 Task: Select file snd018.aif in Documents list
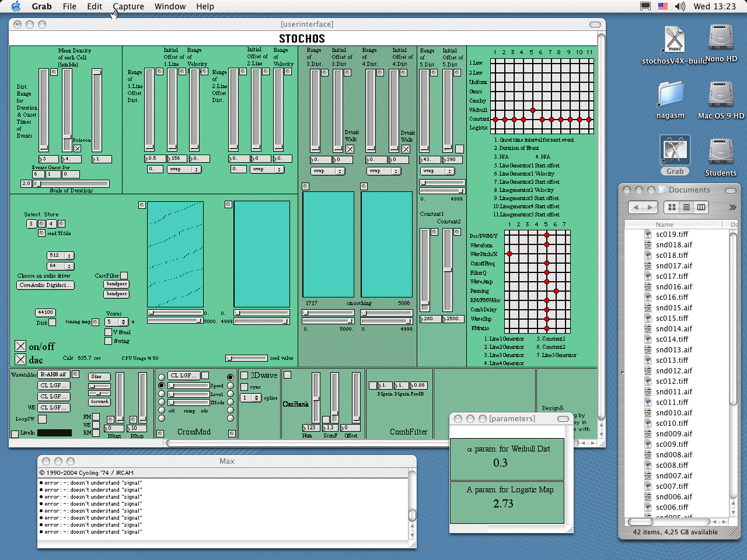point(673,245)
